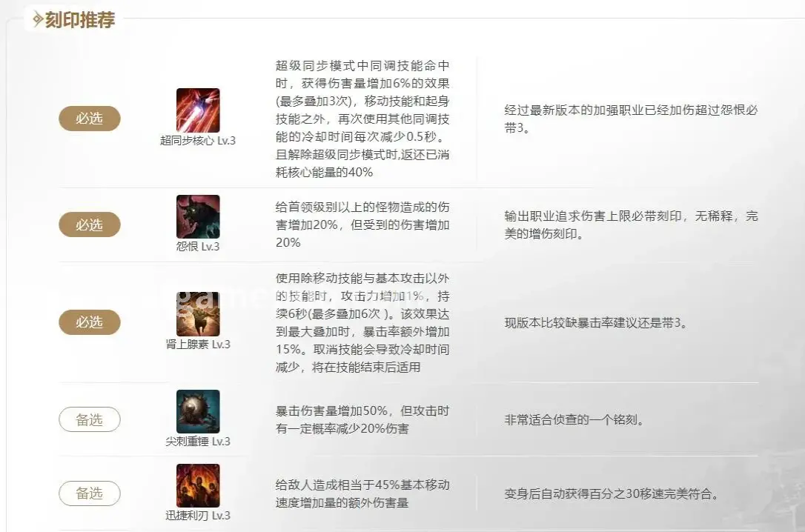Select the 必选 tag for 怨恨
The width and height of the screenshot is (805, 532).
pos(90,225)
